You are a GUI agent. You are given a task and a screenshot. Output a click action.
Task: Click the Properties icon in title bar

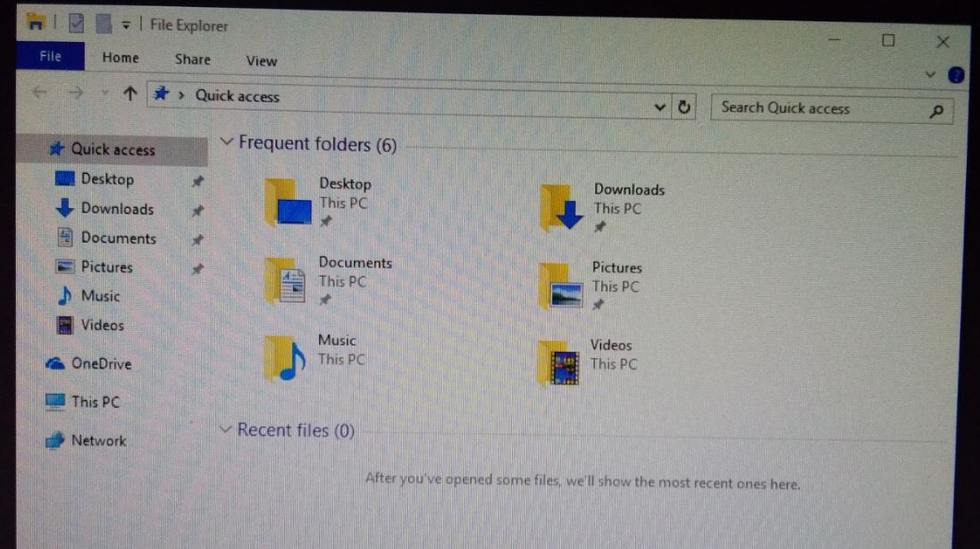[76, 24]
